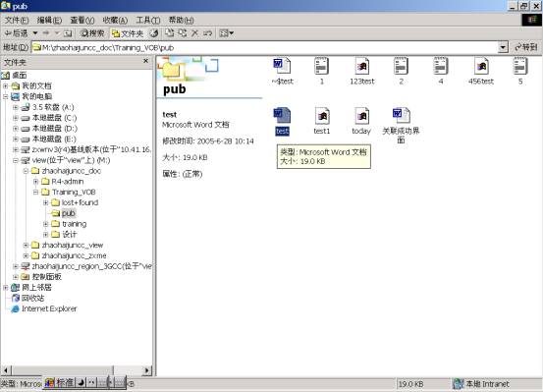The image size is (543, 392).
Task: Expand the R4-admin folder node
Action: tap(35, 182)
